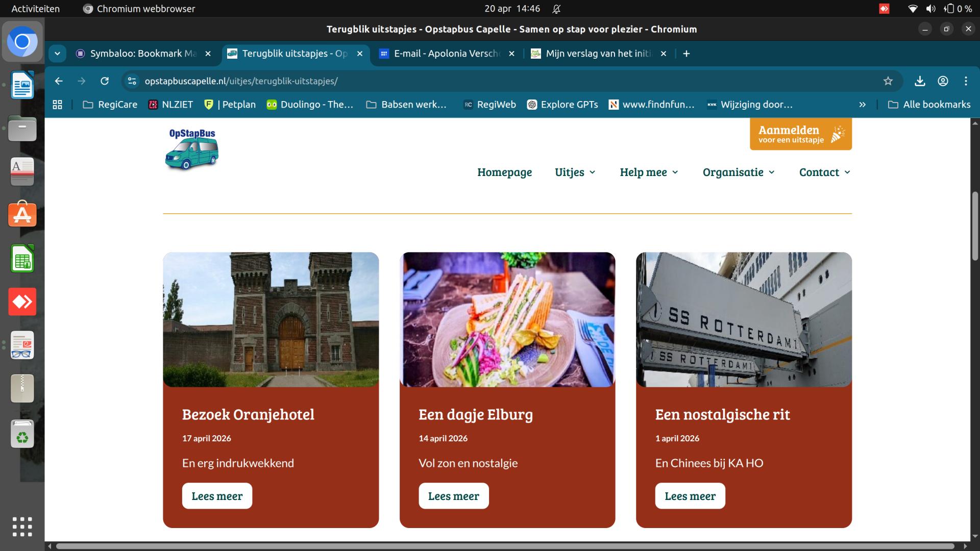Show hidden bookmarks with double chevron
The image size is (980, 551).
coord(862,105)
